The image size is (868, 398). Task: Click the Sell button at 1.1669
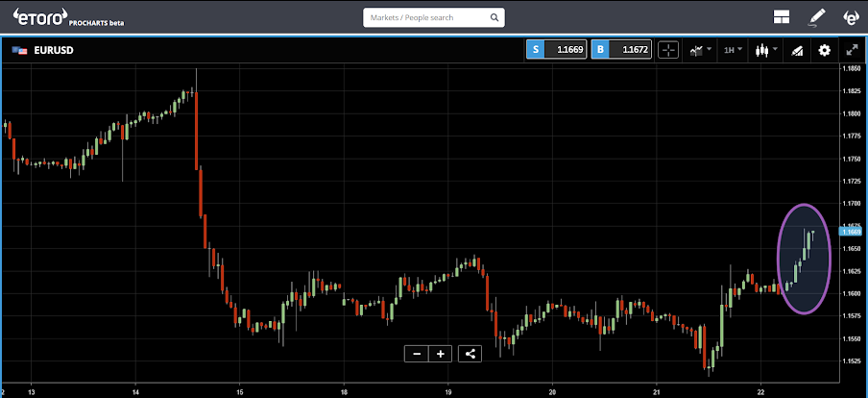(556, 50)
